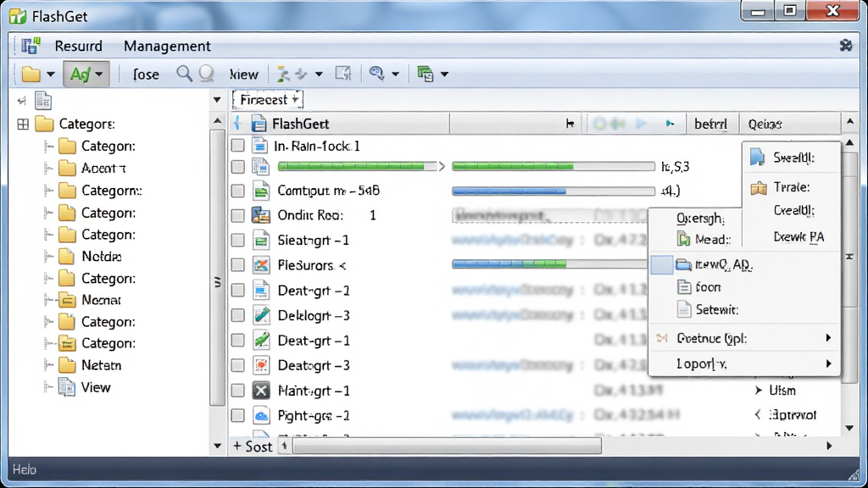Choose the lose toolbar button
Viewport: 868px width, 488px height.
tap(146, 75)
